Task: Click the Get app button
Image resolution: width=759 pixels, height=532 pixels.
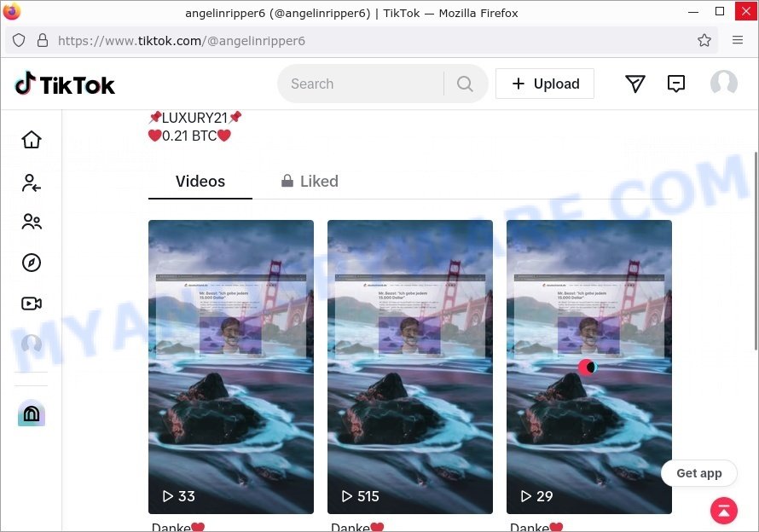Action: click(x=699, y=473)
